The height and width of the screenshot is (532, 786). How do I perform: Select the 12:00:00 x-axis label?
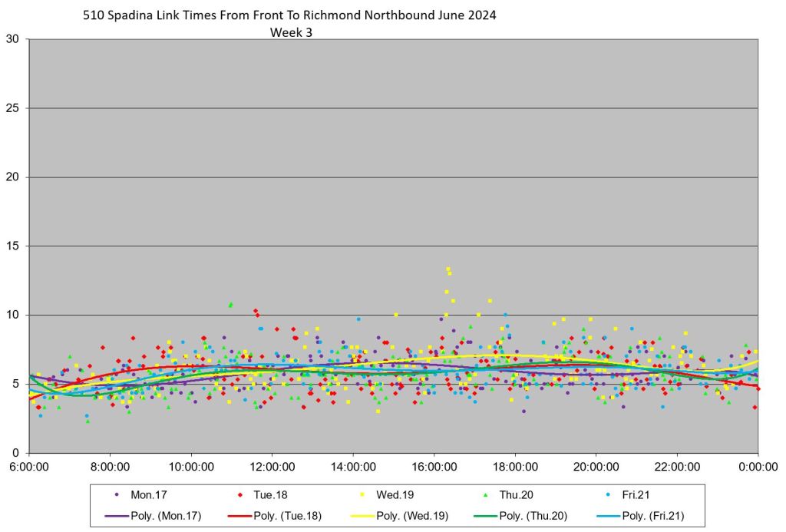(x=272, y=465)
